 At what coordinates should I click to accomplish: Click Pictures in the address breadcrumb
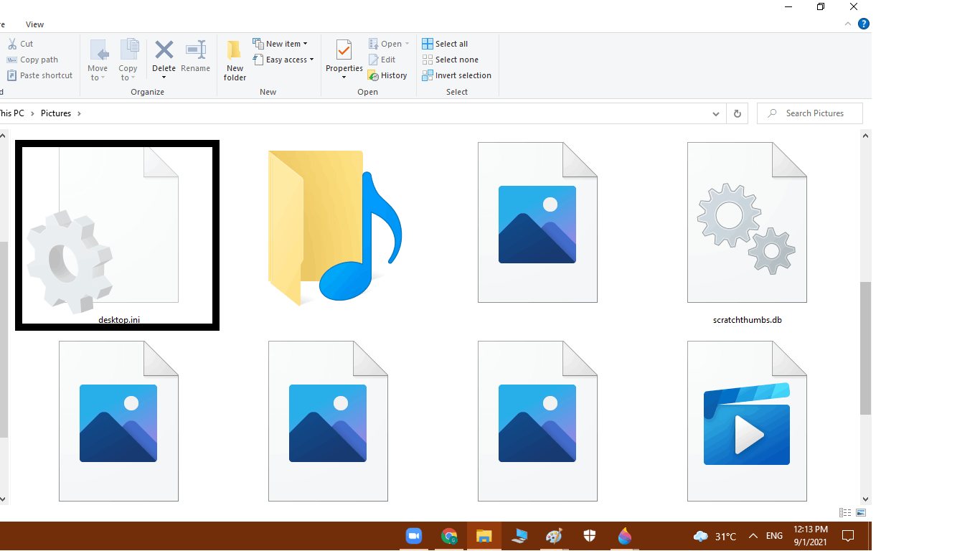56,113
